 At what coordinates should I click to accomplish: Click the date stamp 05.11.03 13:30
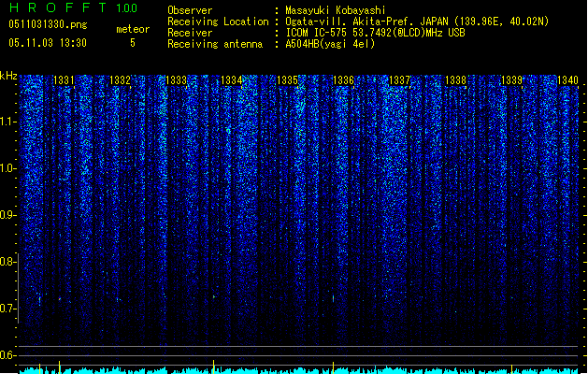click(48, 43)
